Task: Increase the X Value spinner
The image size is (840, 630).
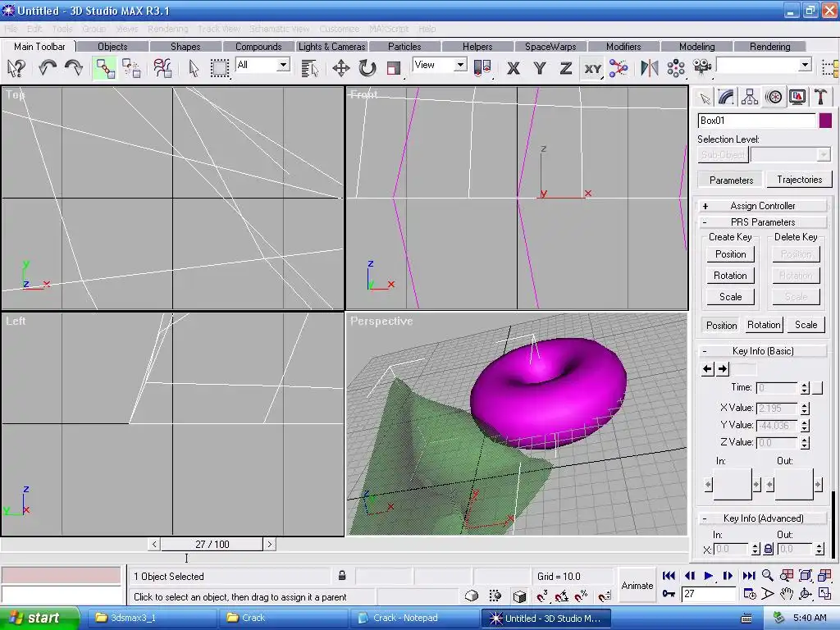Action: pyautogui.click(x=805, y=405)
